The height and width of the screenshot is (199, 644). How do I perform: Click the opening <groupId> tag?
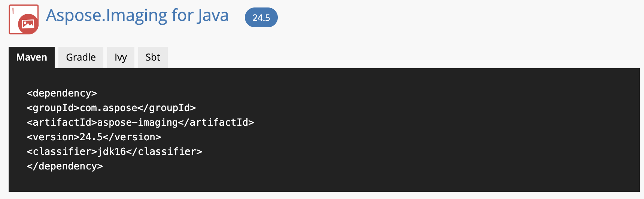pyautogui.click(x=53, y=108)
